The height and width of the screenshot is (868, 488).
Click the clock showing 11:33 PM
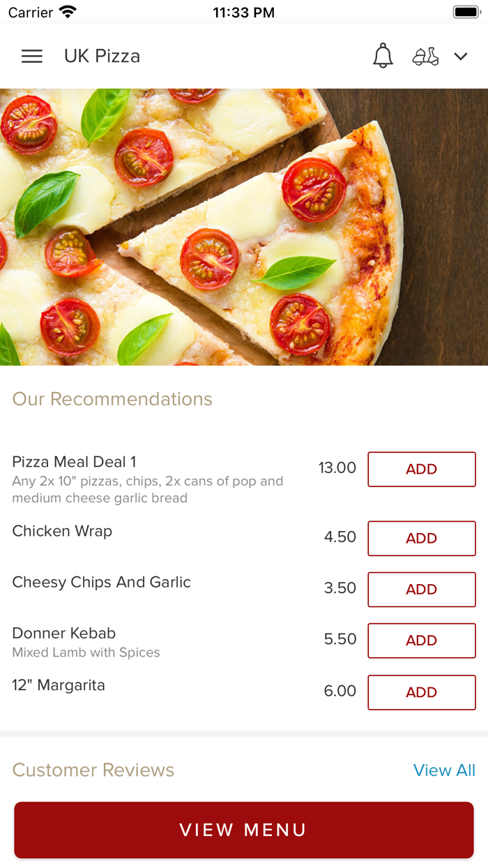[x=244, y=12]
